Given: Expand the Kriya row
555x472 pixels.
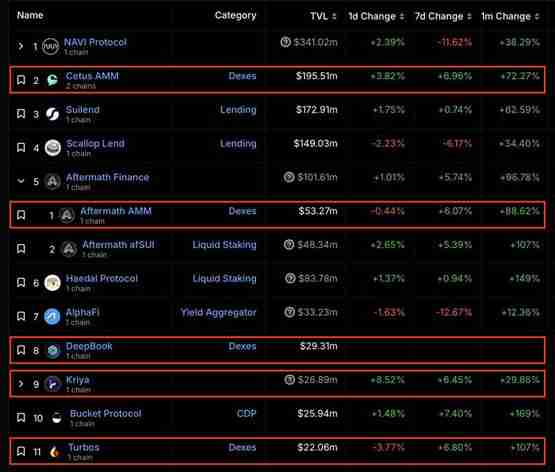Looking at the screenshot, I should 21,384.
